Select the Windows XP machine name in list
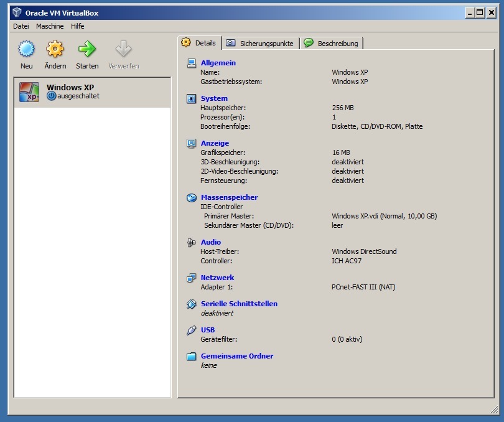The image size is (504, 422). tap(70, 87)
